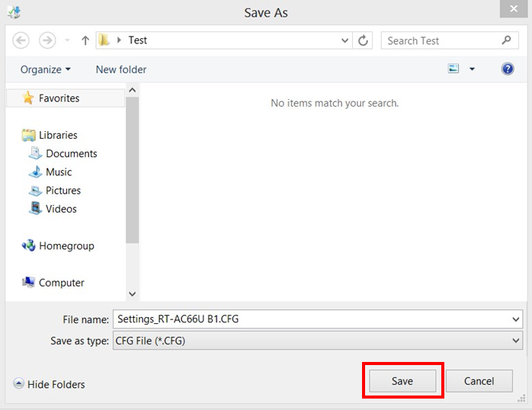Click the Forward navigation arrow
This screenshot has width=532, height=410.
47,40
